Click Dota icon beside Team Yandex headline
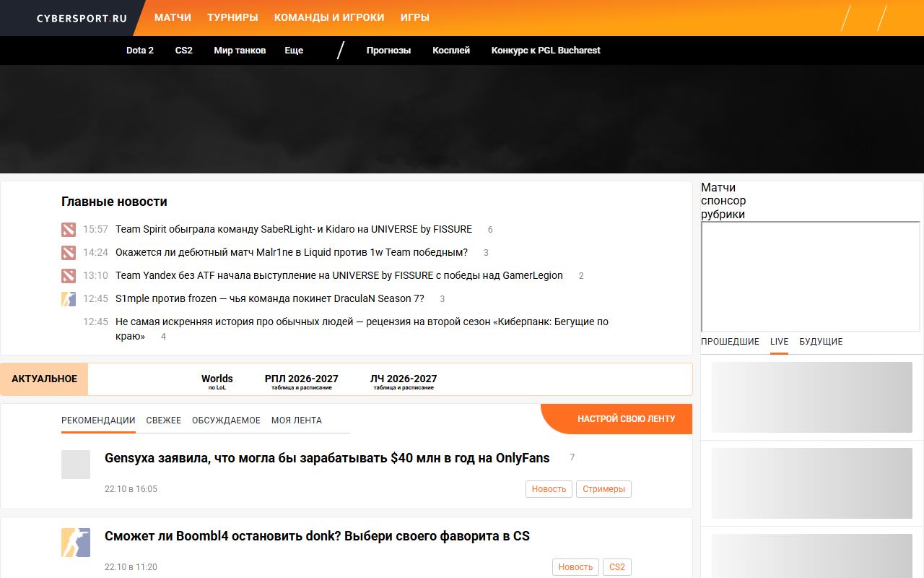The width and height of the screenshot is (924, 578). (69, 276)
